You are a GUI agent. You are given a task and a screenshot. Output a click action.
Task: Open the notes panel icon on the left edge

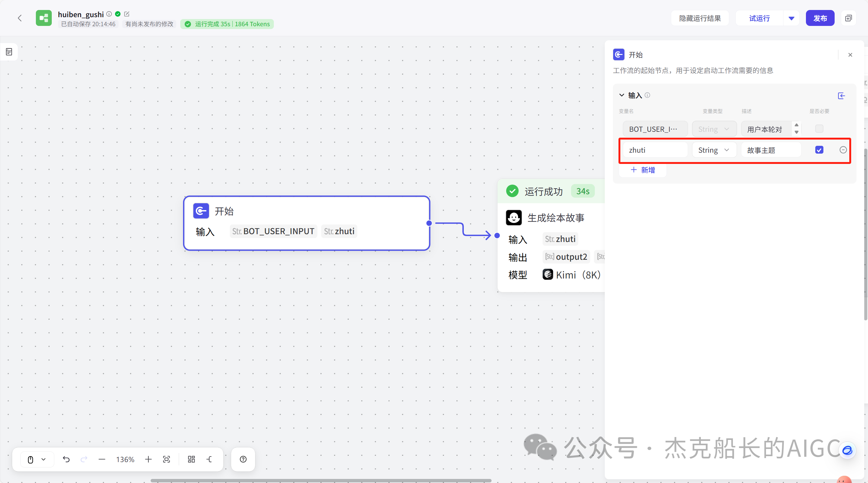coord(9,51)
